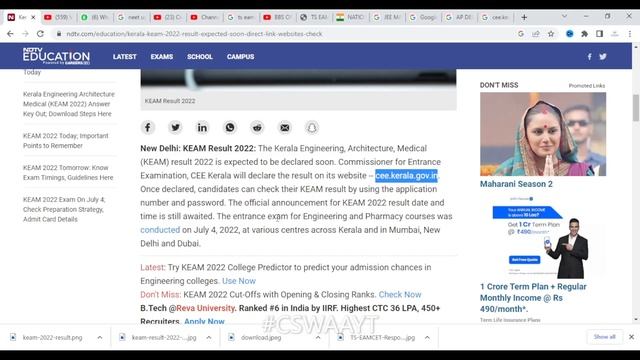Open the EXAMS menu
This screenshot has height=360, width=640.
click(162, 57)
